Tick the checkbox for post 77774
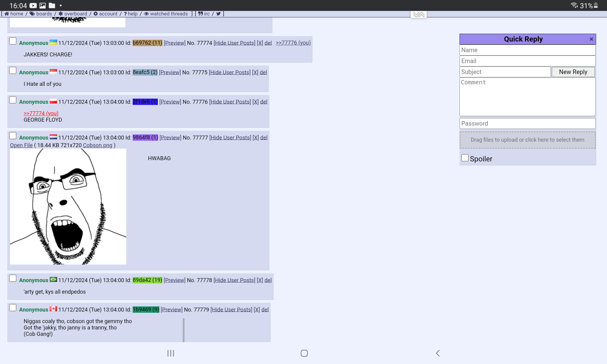 tap(13, 41)
